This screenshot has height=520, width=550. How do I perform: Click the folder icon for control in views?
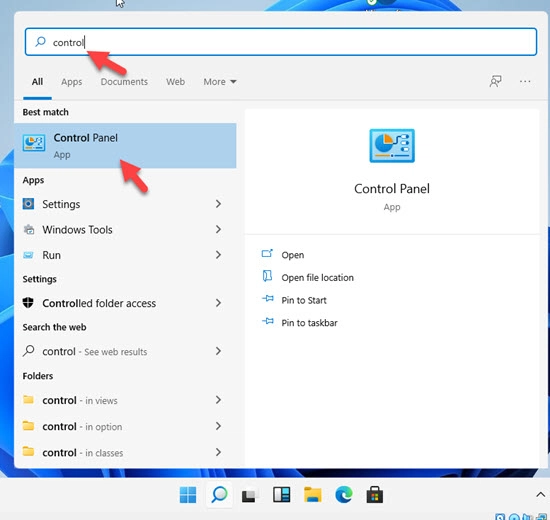pos(28,399)
